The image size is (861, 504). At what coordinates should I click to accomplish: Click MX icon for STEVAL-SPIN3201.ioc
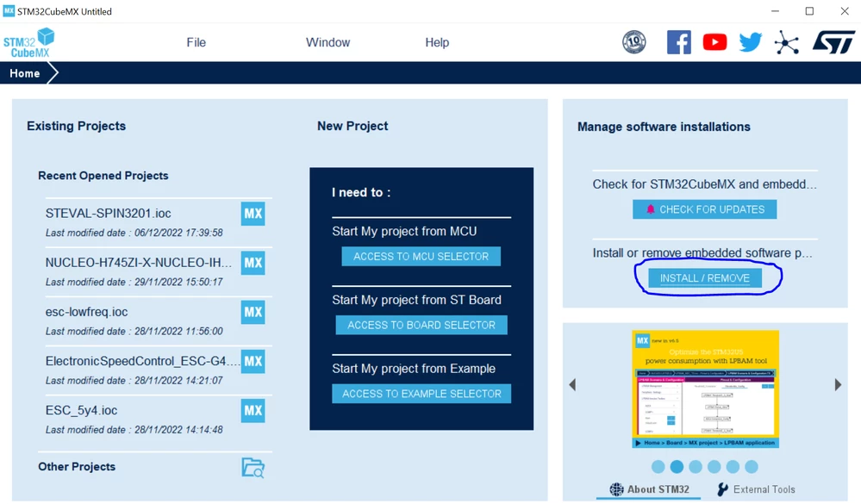[253, 214]
